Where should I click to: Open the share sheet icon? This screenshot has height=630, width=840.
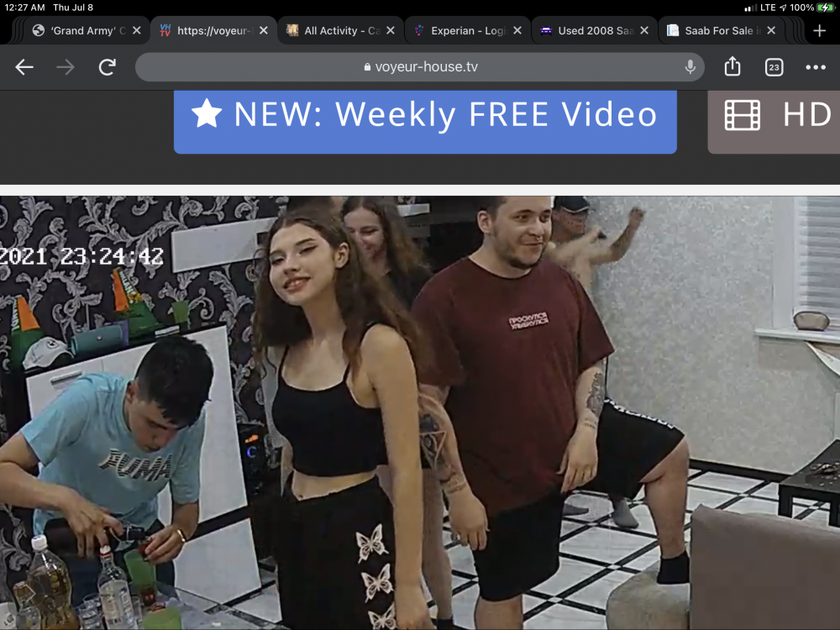click(732, 67)
